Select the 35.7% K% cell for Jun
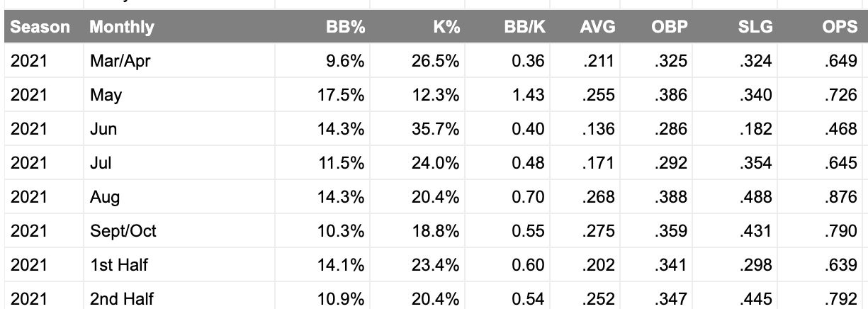 coord(435,129)
